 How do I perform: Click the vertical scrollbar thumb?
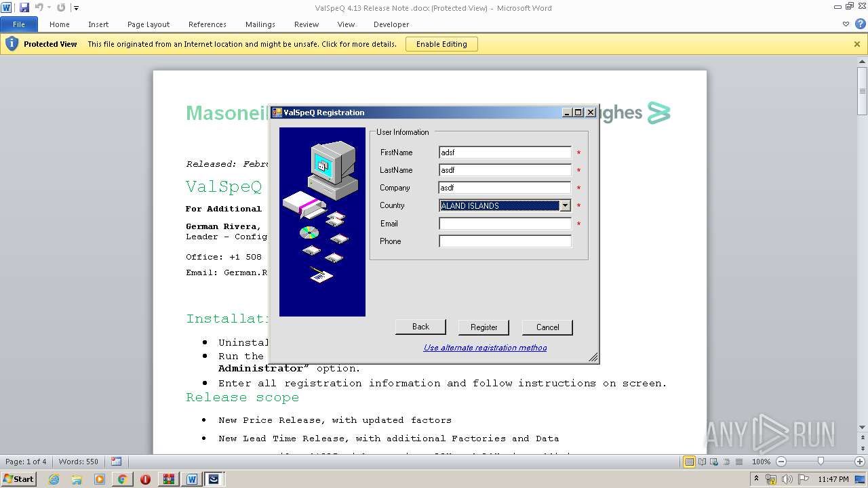pos(863,90)
